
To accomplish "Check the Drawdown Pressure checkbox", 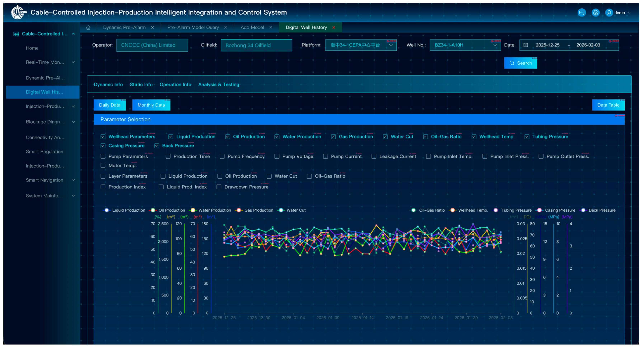I will pos(219,187).
